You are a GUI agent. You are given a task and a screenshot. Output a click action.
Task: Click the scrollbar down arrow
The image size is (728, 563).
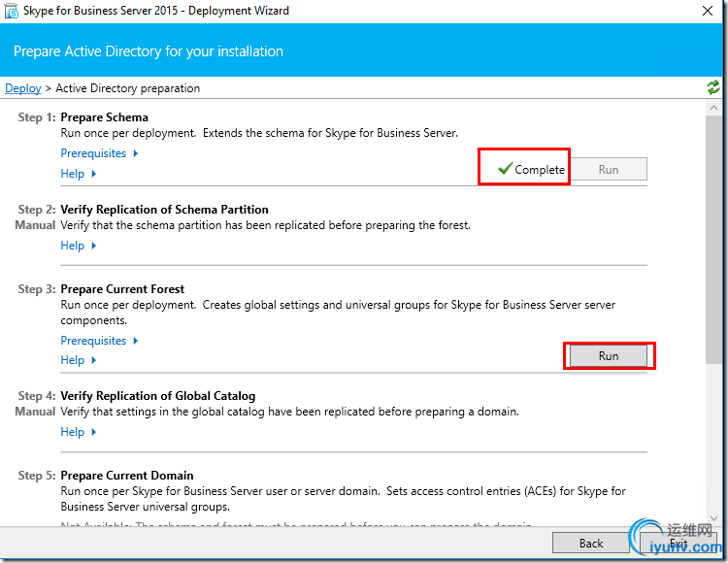click(713, 518)
